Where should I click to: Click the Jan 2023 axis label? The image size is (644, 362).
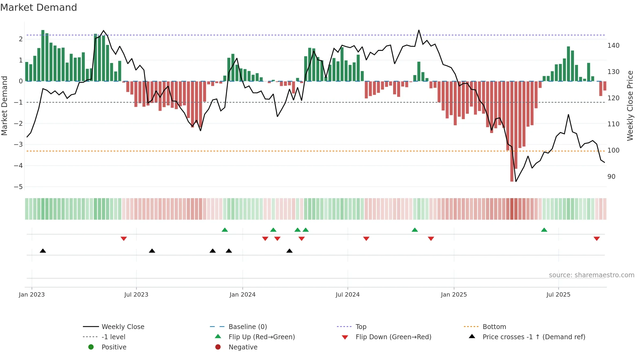point(32,294)
